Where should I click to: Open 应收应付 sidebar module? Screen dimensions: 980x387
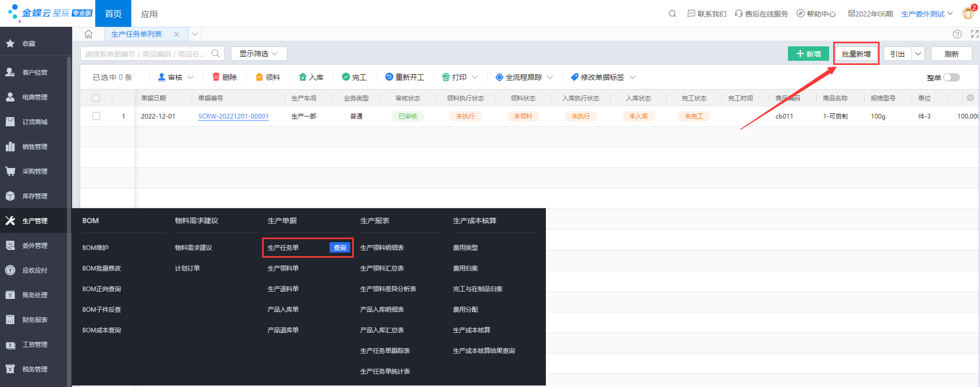pos(35,271)
